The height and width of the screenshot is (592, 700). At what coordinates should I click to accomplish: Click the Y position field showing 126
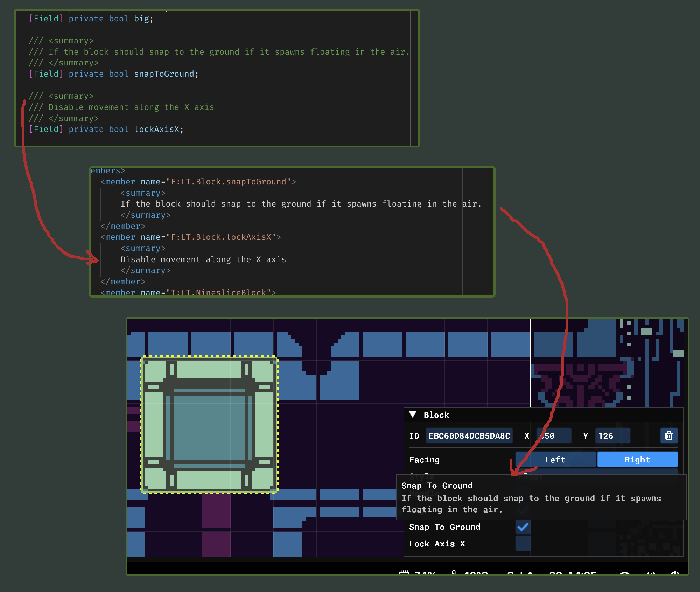pyautogui.click(x=612, y=436)
